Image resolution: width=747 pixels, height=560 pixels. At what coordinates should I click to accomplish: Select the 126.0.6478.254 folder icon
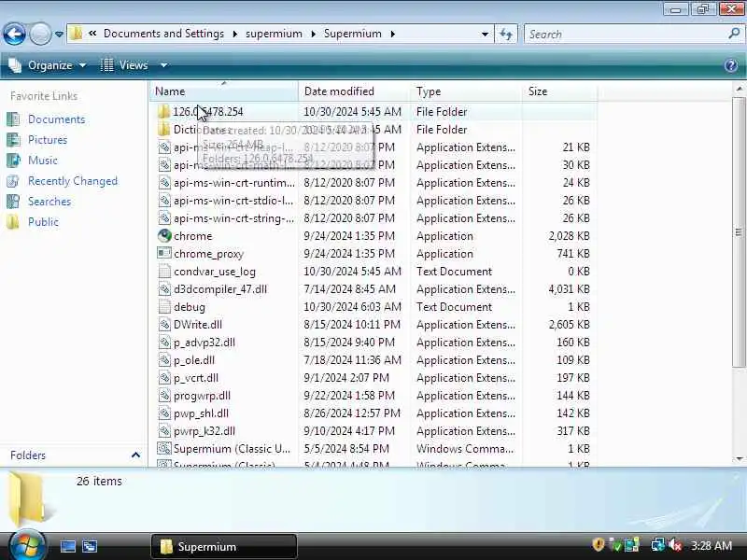pos(163,112)
